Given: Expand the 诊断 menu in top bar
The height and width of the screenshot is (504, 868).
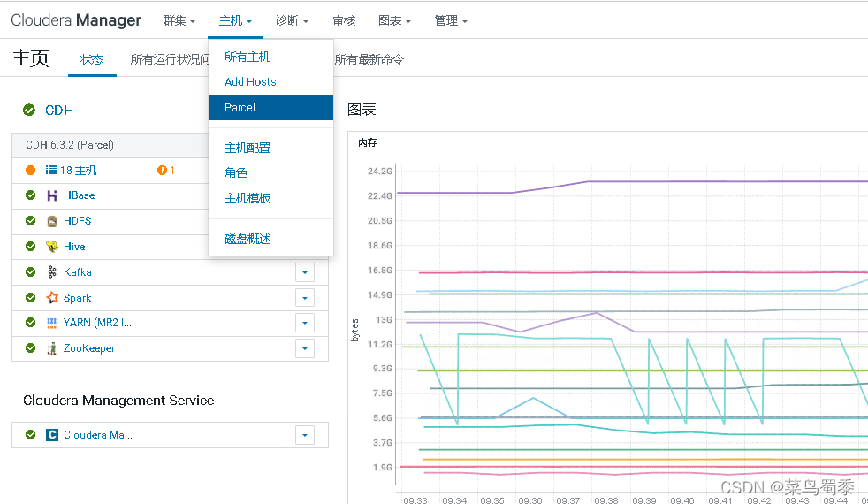Looking at the screenshot, I should [x=292, y=20].
